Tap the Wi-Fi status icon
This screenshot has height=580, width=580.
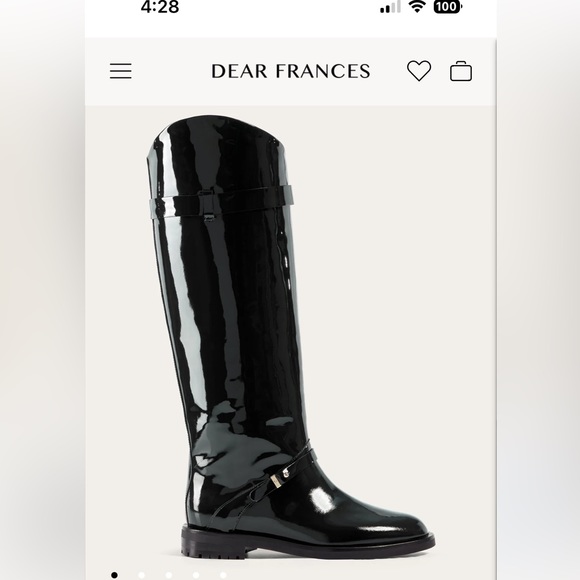pos(417,6)
